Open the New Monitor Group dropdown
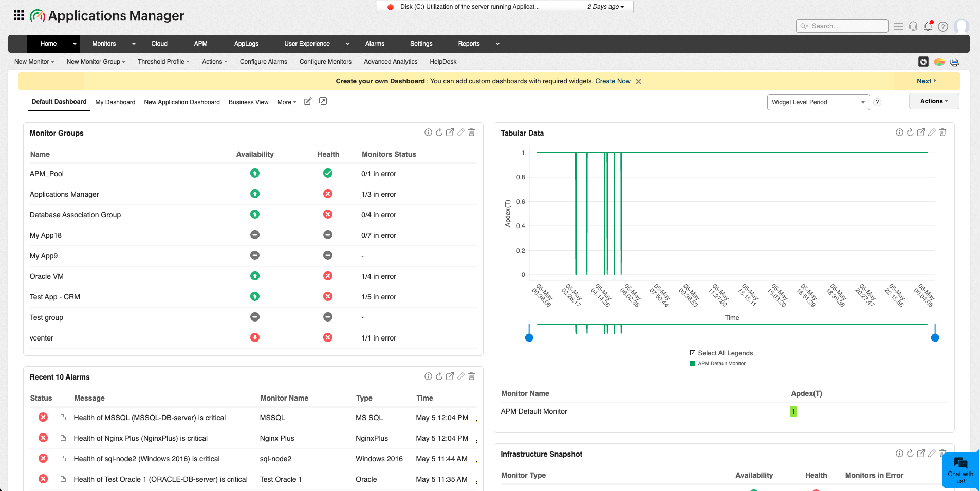This screenshot has height=491, width=980. pos(96,62)
